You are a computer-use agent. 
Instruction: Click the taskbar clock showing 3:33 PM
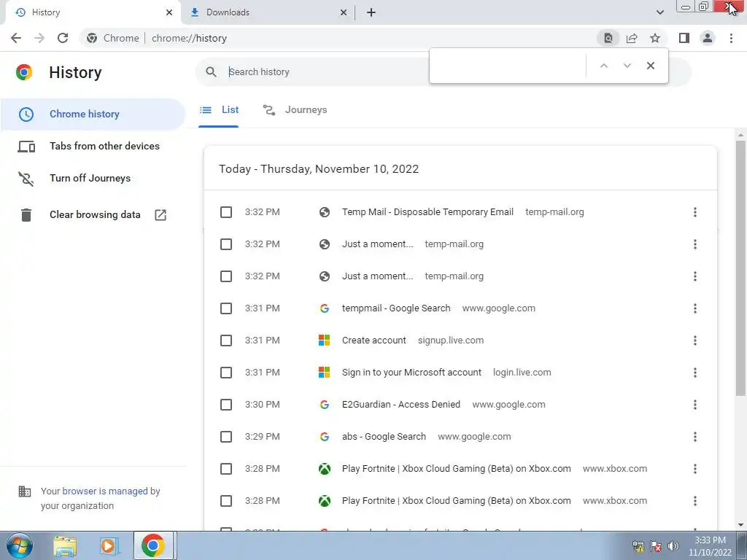tap(710, 546)
